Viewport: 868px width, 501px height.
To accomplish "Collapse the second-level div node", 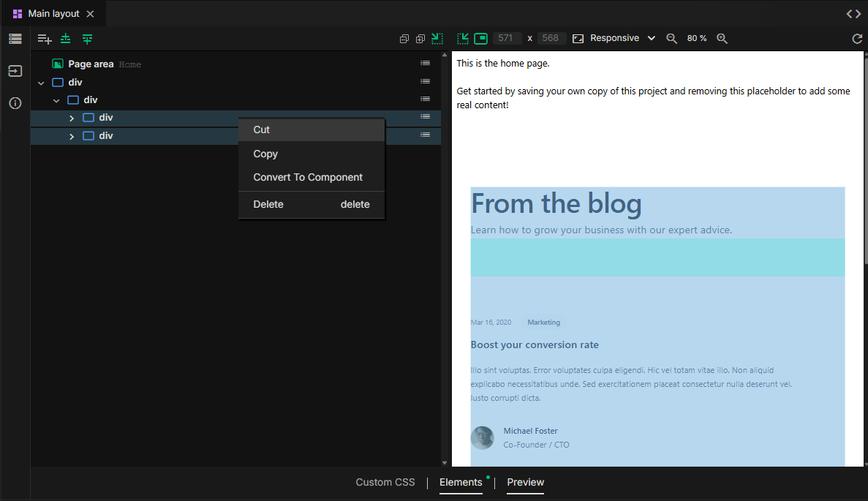I will (56, 101).
